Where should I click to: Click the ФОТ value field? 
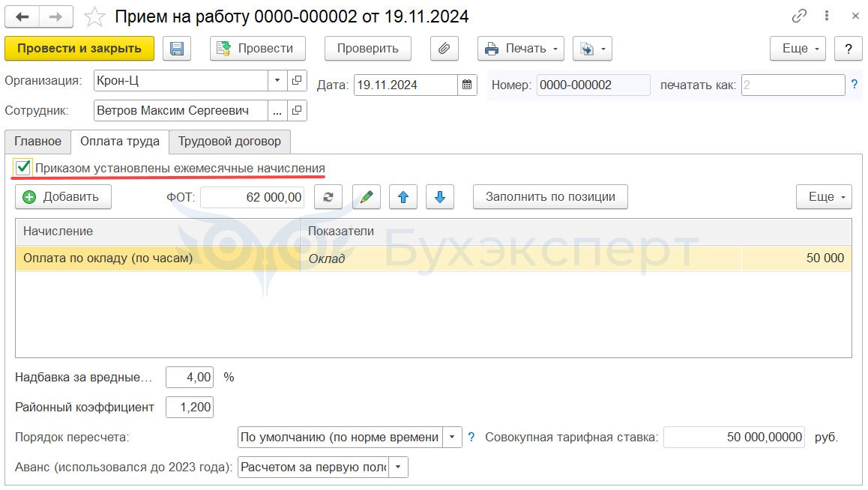(x=253, y=197)
